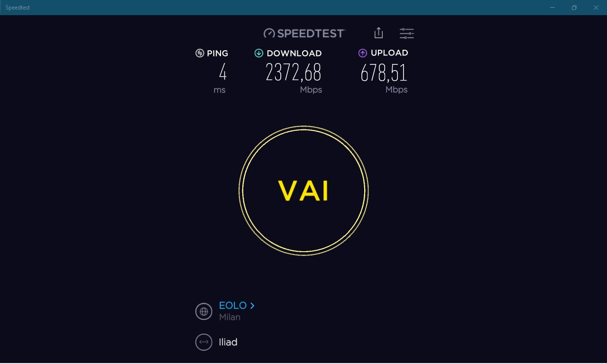607x364 pixels.
Task: Start the test with VAI button
Action: tap(303, 191)
